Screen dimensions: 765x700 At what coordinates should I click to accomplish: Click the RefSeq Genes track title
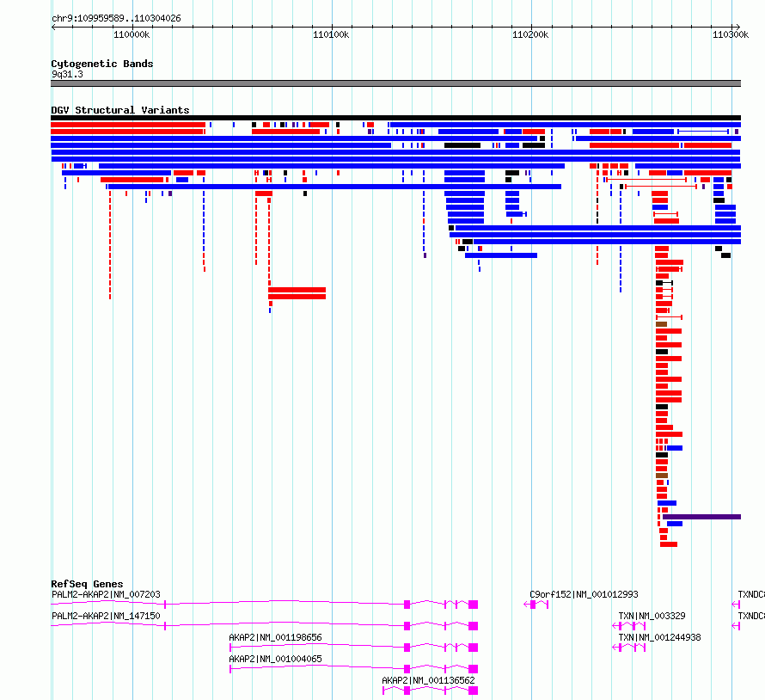pos(87,584)
